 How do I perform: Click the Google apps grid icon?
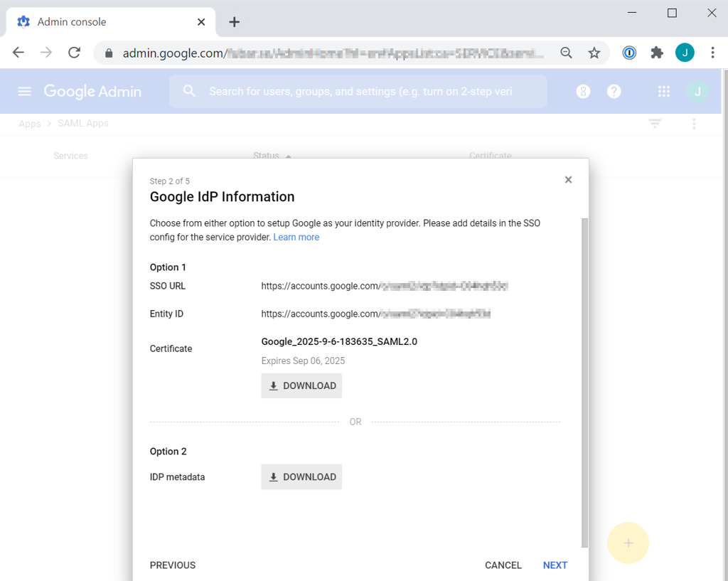664,91
